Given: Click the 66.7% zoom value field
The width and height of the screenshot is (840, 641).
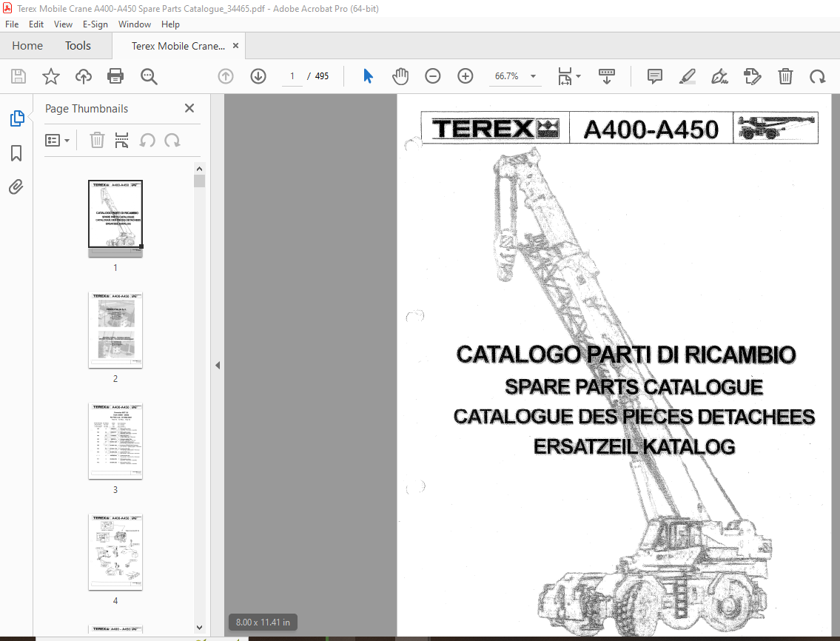Looking at the screenshot, I should tap(507, 76).
